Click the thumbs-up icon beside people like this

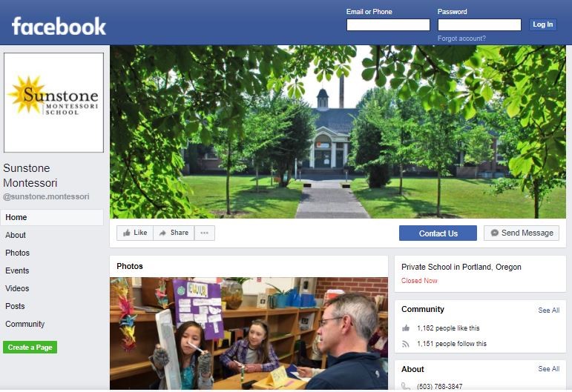[x=406, y=328]
